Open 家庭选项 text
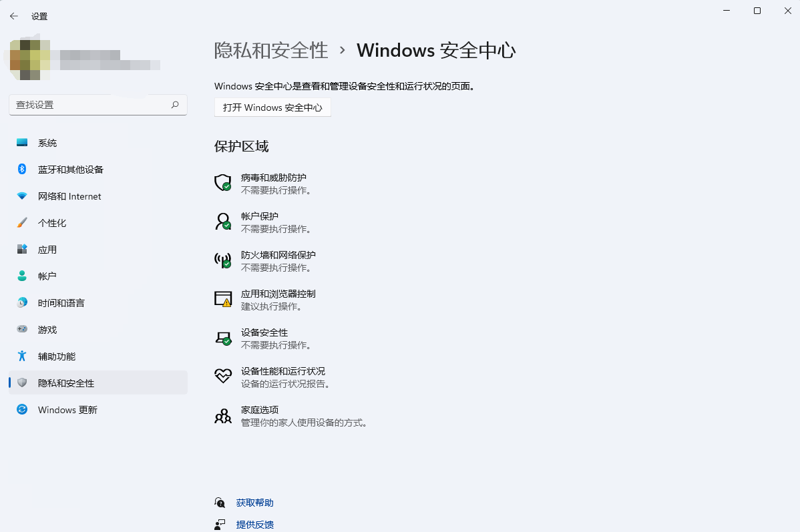Image resolution: width=800 pixels, height=532 pixels. point(260,410)
